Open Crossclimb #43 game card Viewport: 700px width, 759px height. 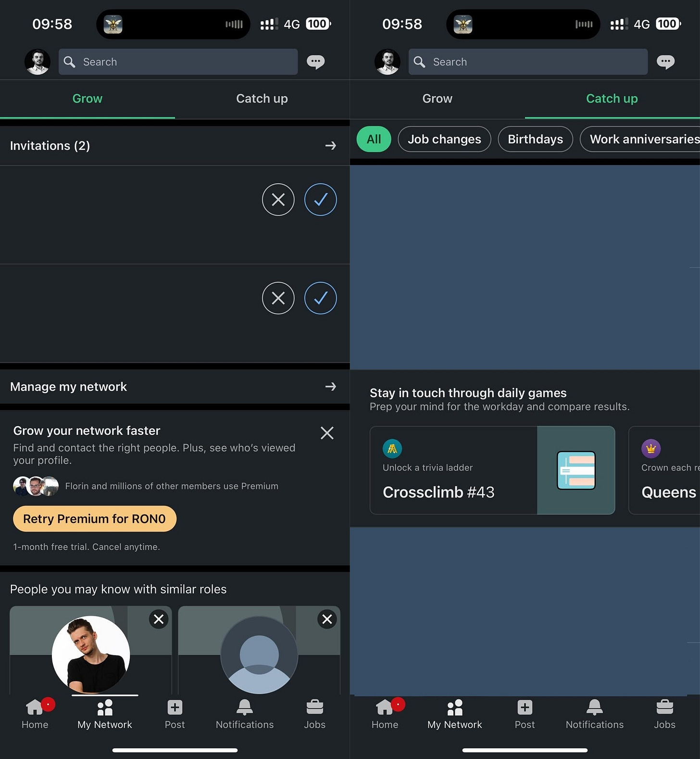[x=492, y=470]
